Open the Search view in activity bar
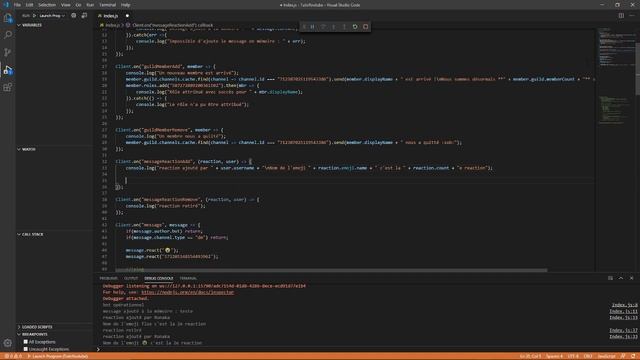This screenshot has width=640, height=360. [8, 35]
